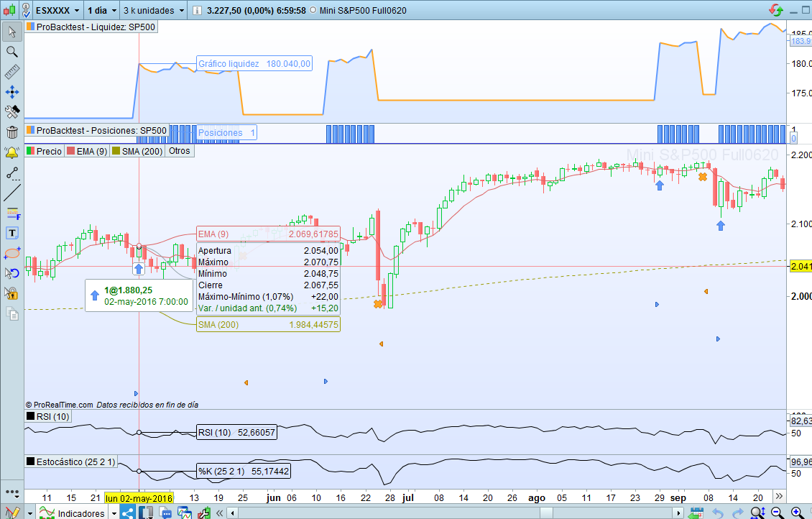Click the blue share icon

click(127, 513)
